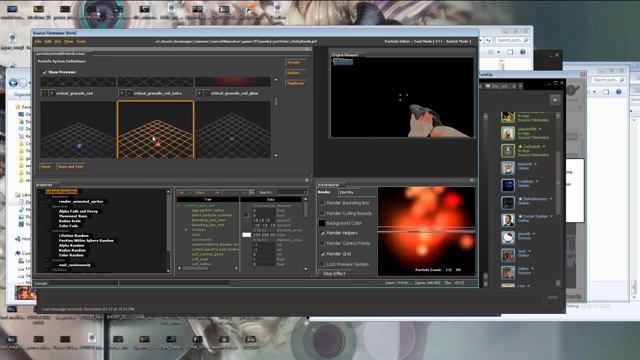The width and height of the screenshot is (640, 360).
Task: Select render_animated_sprites in properties tree
Action: point(81,202)
